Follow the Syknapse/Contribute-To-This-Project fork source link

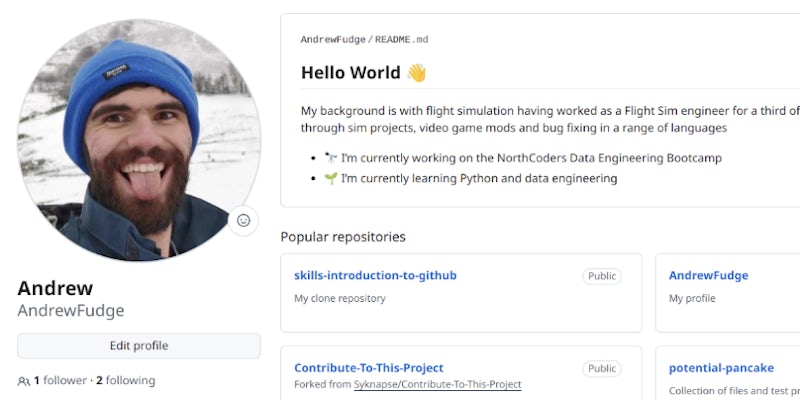click(437, 385)
